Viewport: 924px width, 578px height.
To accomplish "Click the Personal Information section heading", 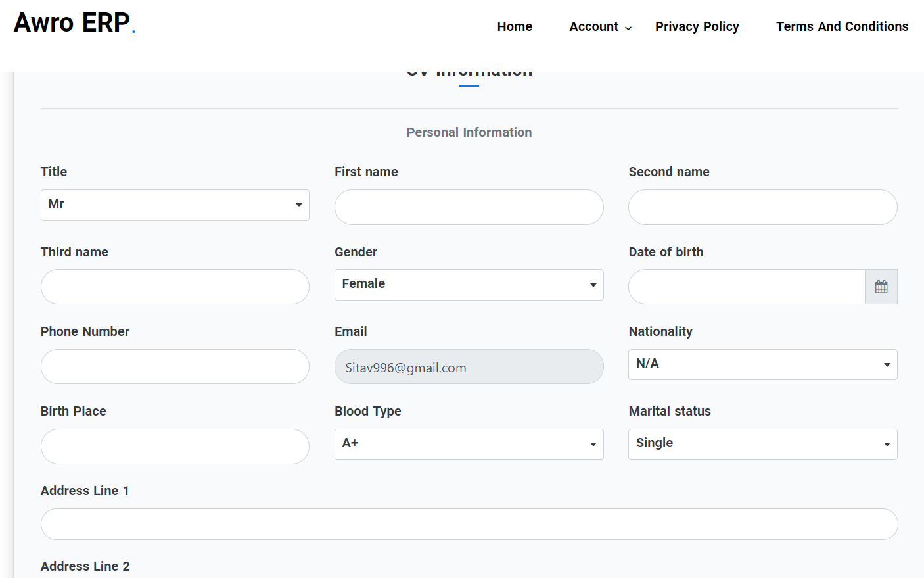I will [x=469, y=132].
